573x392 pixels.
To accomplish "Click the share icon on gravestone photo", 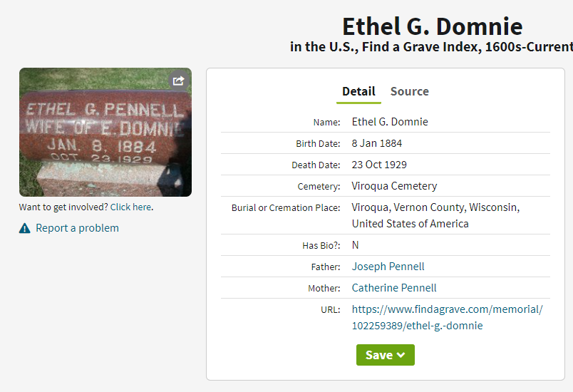I will (179, 81).
